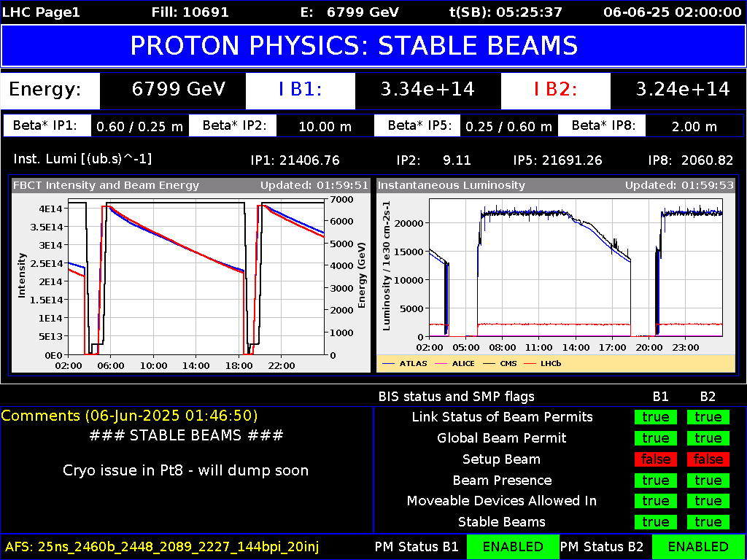Click the 't(SB): 05:25:37' timer in the header
This screenshot has height=560, width=747.
click(x=506, y=12)
